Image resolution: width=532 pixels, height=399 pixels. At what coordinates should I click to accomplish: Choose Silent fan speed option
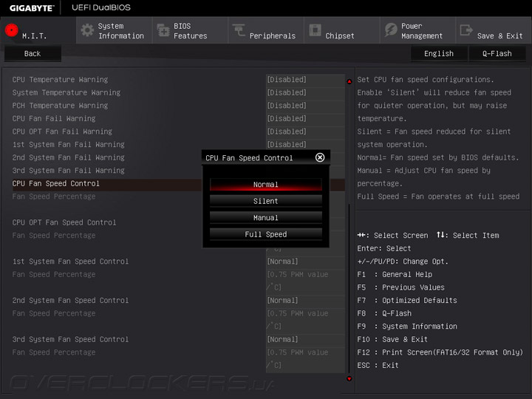coord(266,201)
